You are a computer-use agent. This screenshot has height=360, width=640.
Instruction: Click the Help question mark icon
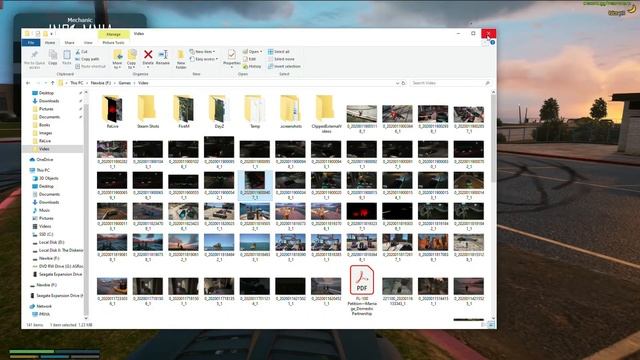pos(493,42)
